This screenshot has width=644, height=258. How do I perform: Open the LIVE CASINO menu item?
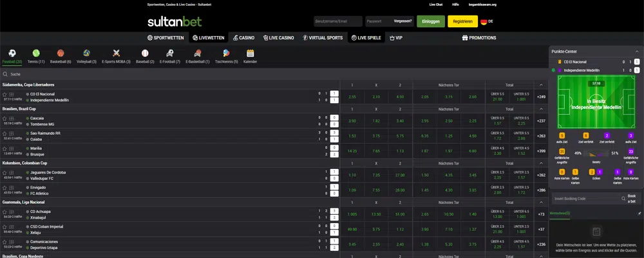tap(278, 38)
